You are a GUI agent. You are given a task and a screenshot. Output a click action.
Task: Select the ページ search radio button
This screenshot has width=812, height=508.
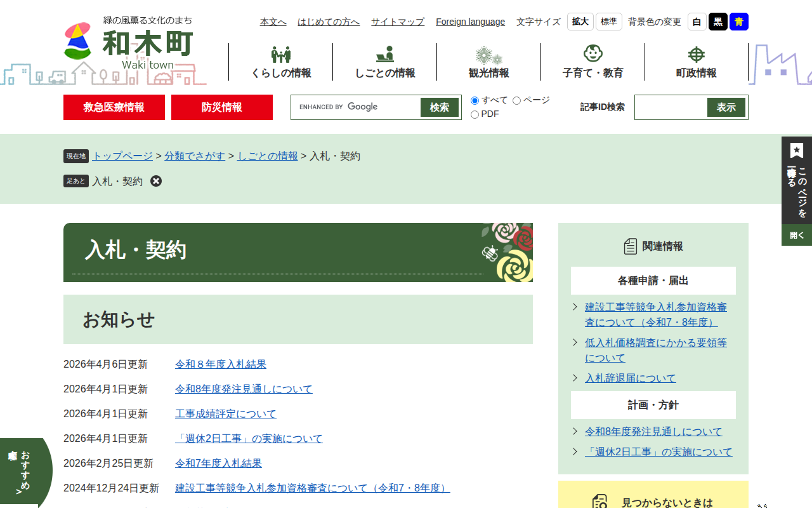coord(516,100)
